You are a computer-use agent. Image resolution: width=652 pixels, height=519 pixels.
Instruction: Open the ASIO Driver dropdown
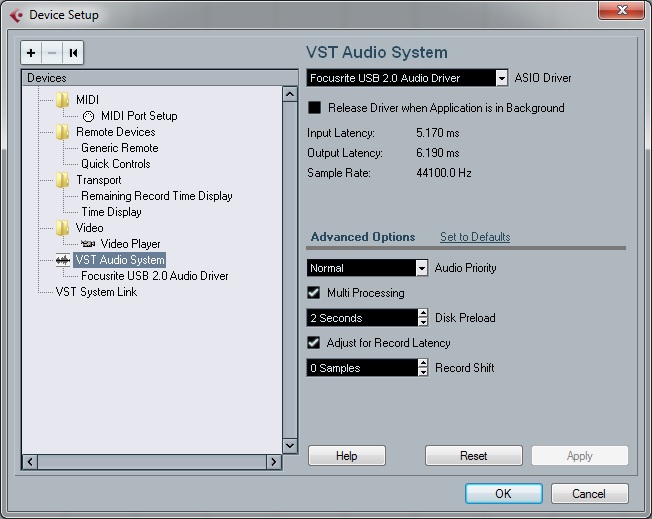[x=501, y=78]
